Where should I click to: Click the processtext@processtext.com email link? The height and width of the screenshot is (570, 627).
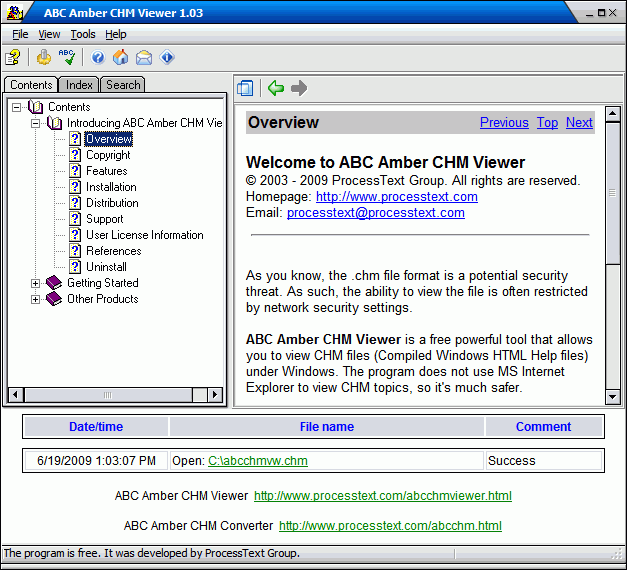375,212
